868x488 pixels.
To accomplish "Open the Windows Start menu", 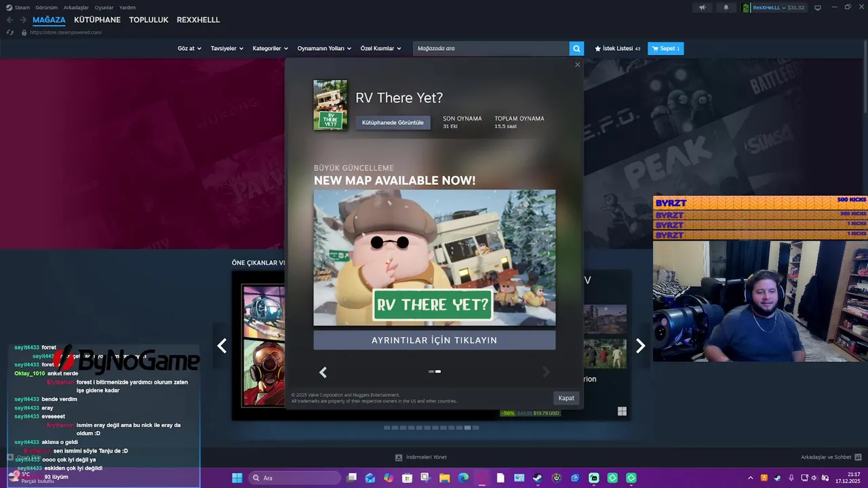I will (237, 478).
